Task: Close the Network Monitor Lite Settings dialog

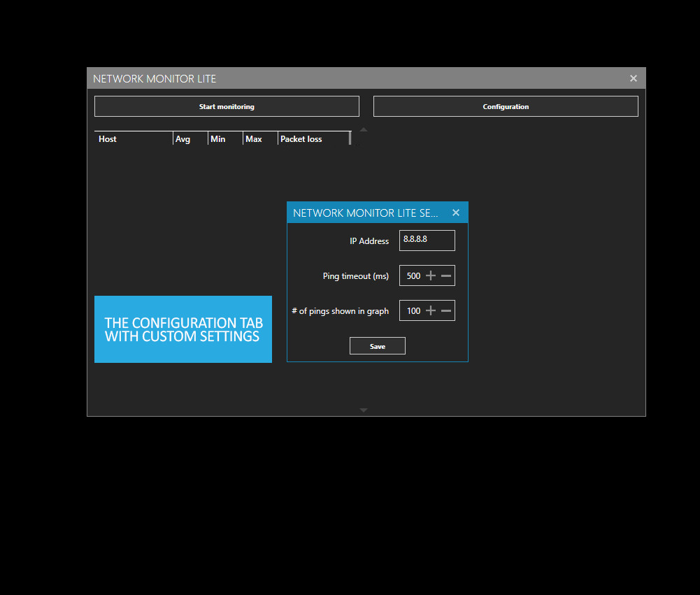Action: click(456, 213)
